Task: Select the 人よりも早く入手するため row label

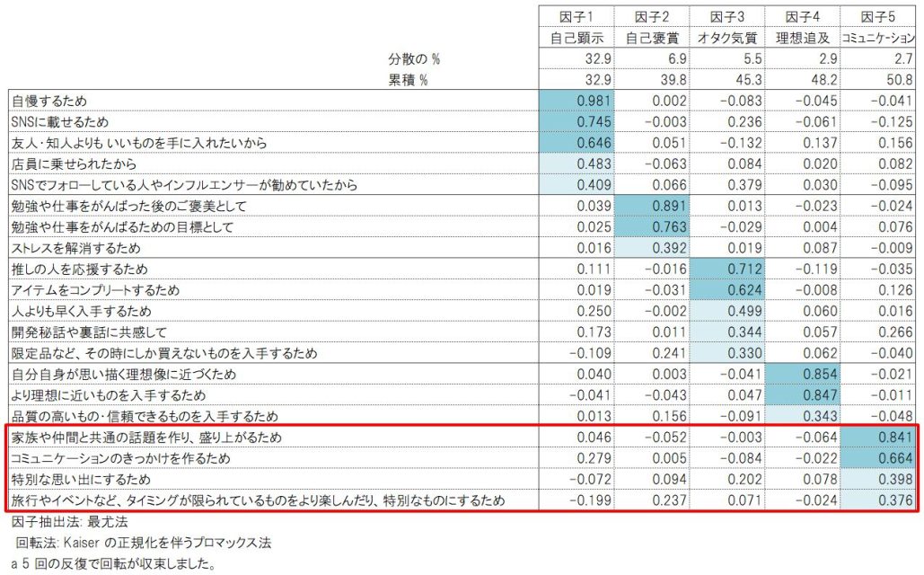Action: (82, 312)
